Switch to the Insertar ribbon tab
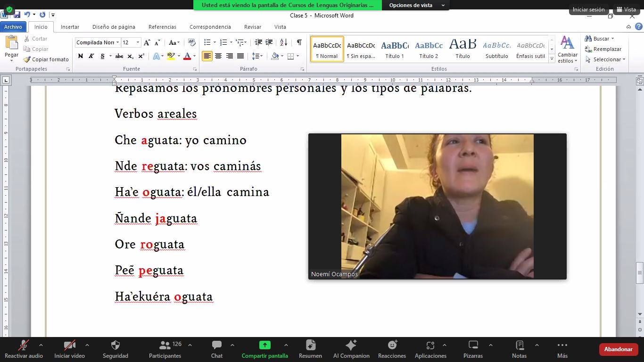This screenshot has height=362, width=644. coord(70,27)
